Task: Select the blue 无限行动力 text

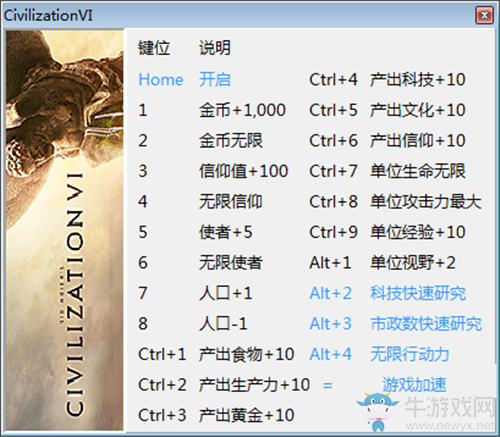Action: click(410, 354)
